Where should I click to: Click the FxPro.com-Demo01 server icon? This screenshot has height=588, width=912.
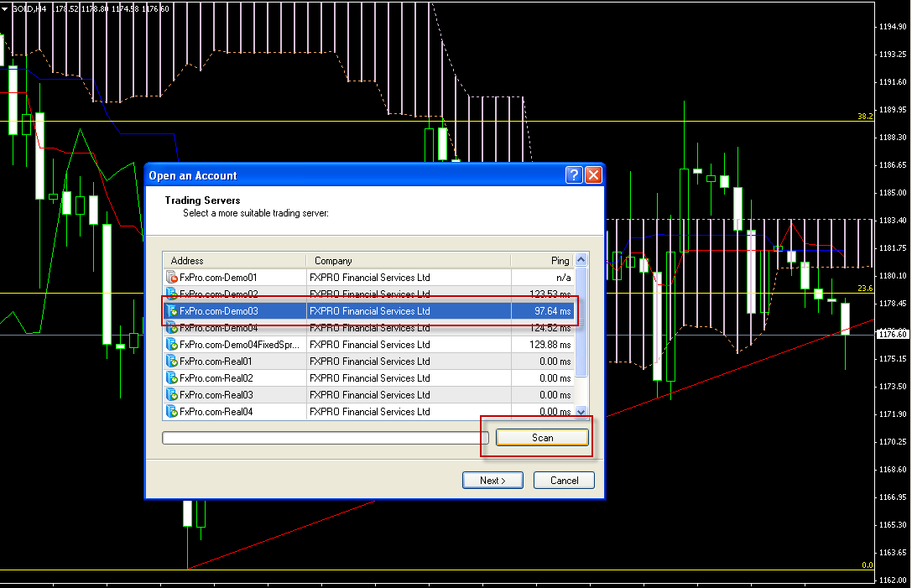[x=172, y=278]
